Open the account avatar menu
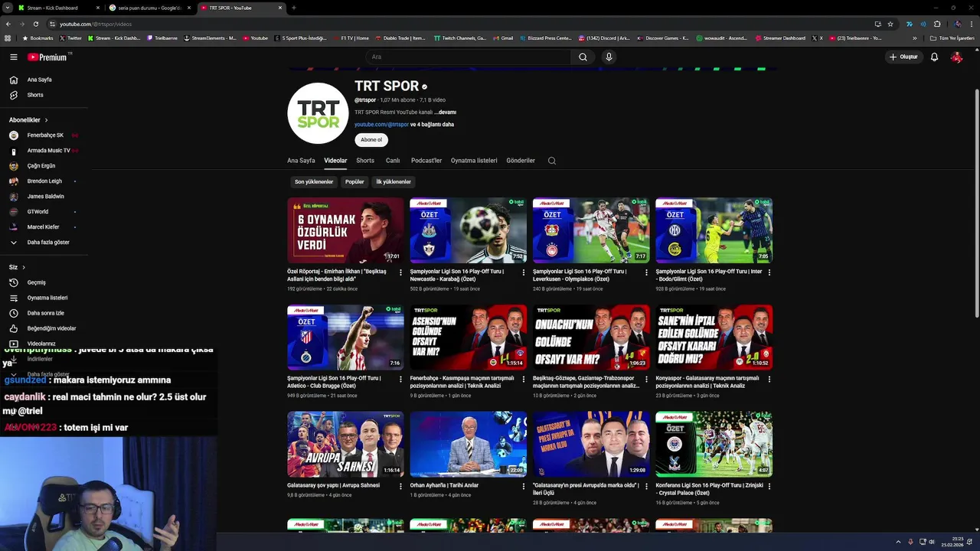The height and width of the screenshot is (551, 980). (956, 57)
